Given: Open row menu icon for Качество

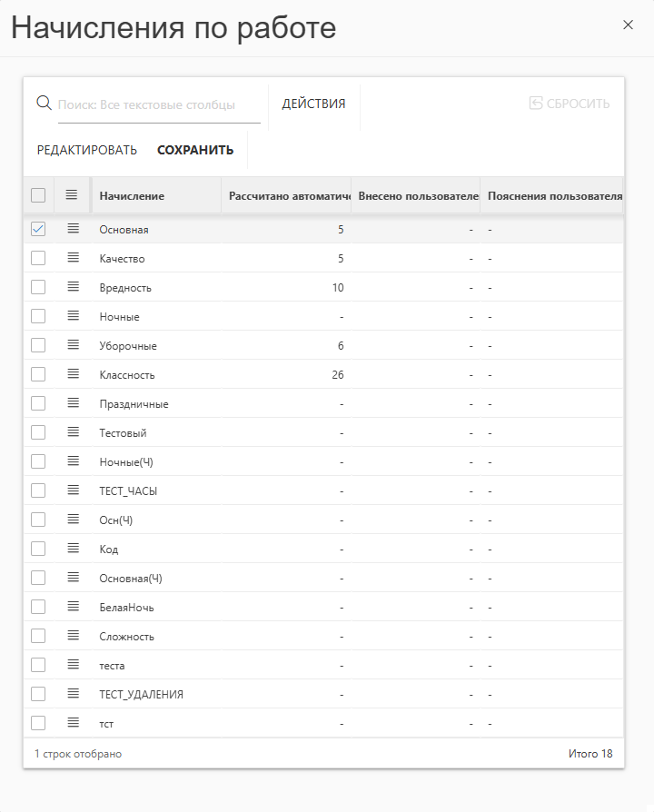Looking at the screenshot, I should [x=72, y=258].
